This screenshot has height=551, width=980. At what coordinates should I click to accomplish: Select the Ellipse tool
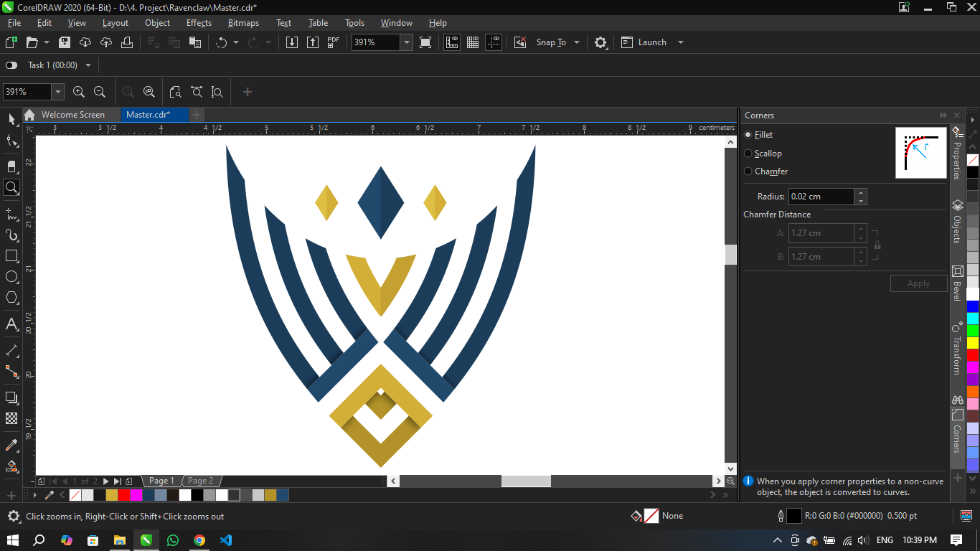click(11, 277)
